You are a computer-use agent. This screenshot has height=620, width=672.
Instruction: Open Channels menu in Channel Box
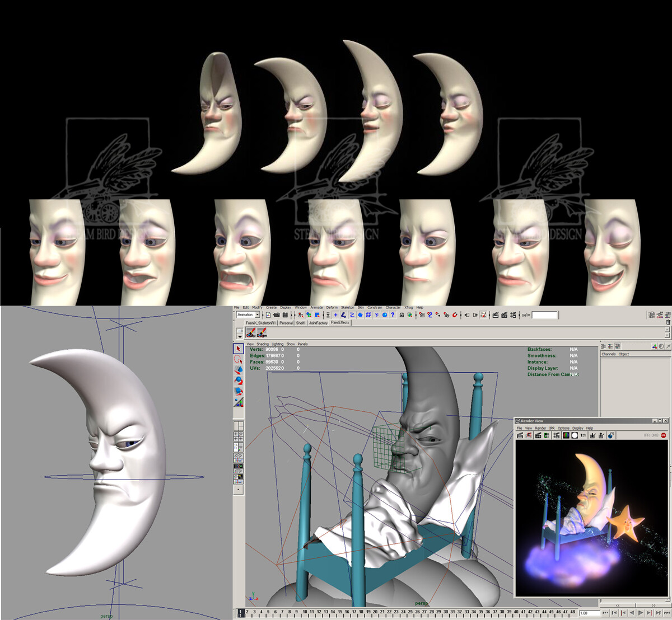point(608,354)
